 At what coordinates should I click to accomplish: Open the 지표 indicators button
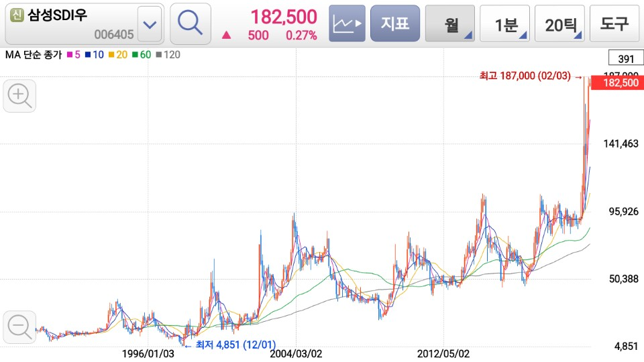click(395, 24)
